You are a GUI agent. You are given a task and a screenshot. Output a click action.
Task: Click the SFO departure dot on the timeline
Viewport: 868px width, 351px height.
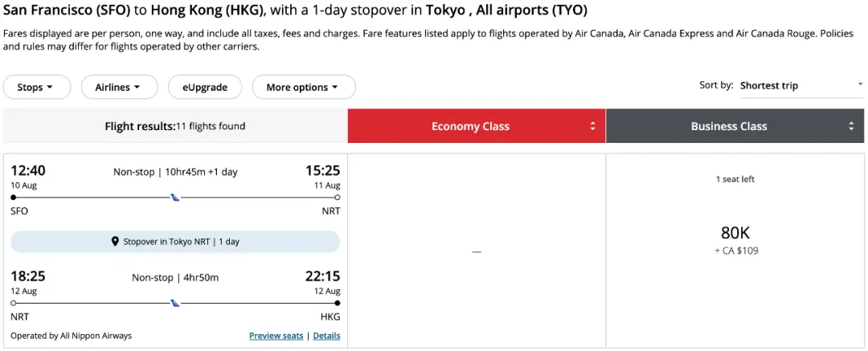(14, 197)
